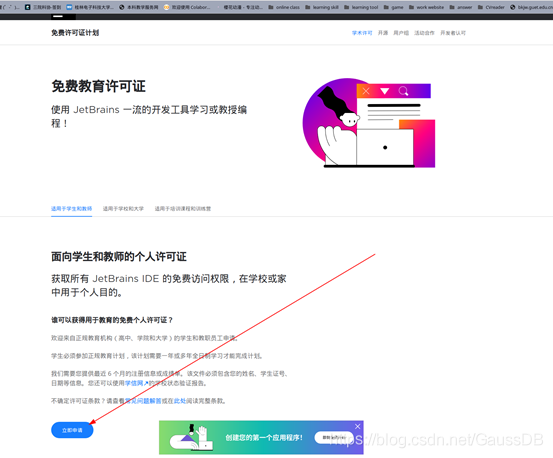
Task: Open the 开源 nav item
Action: (x=383, y=33)
